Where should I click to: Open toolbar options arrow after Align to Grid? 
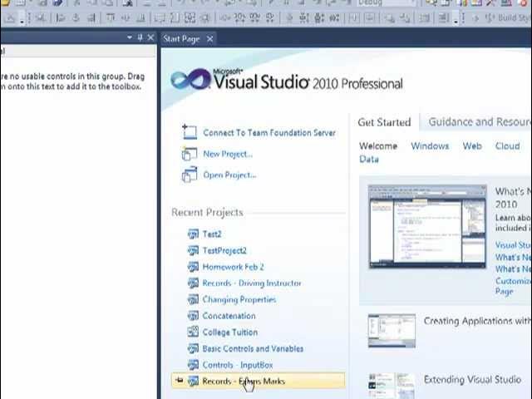[x=22, y=18]
